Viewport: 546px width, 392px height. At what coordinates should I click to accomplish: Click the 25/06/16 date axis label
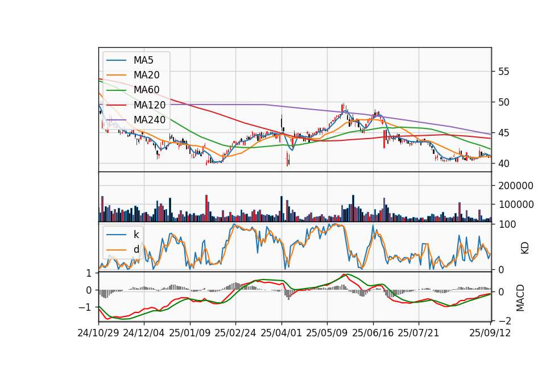[x=373, y=333]
